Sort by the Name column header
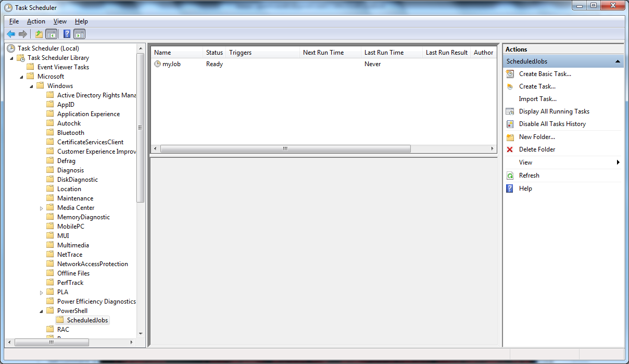Screen dimensions: 629x364 (177, 53)
